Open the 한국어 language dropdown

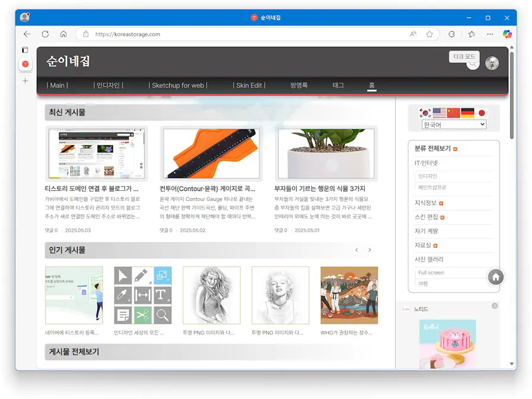453,125
